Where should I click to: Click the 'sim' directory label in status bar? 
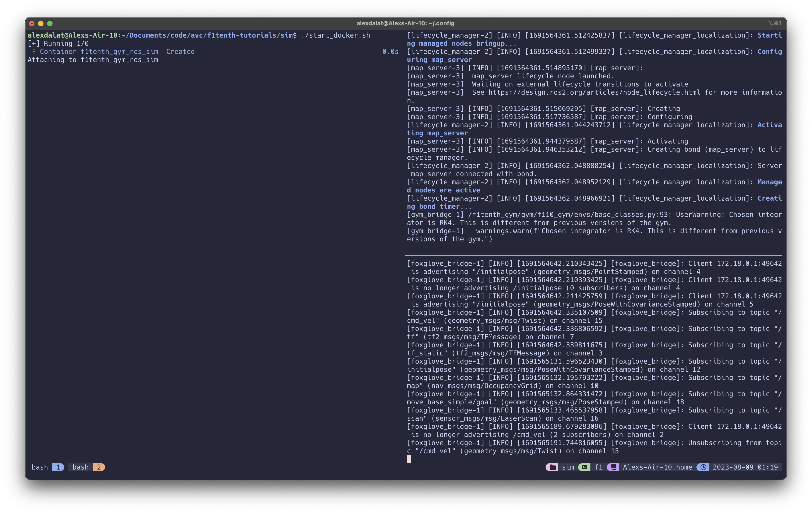click(x=568, y=467)
